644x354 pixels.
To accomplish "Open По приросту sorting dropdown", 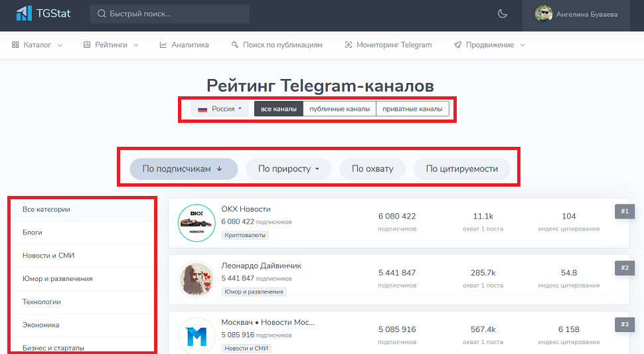I will point(288,169).
